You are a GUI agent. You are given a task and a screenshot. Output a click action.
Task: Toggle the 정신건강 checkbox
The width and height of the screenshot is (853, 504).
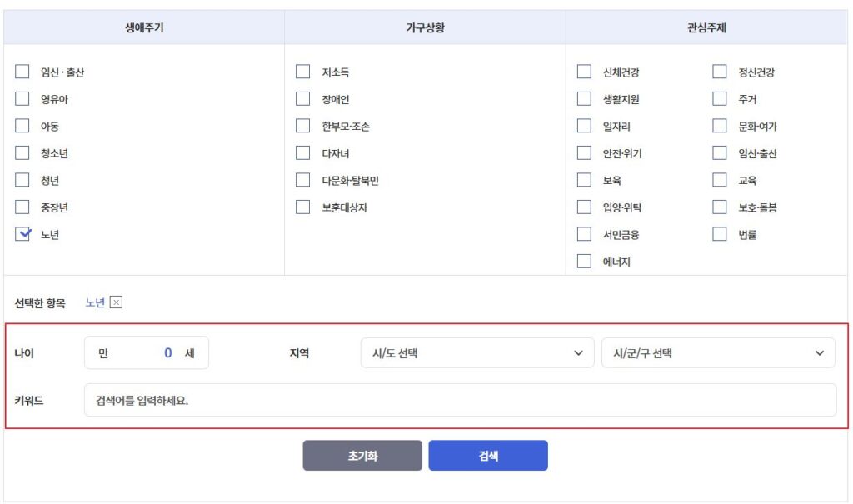(x=720, y=72)
